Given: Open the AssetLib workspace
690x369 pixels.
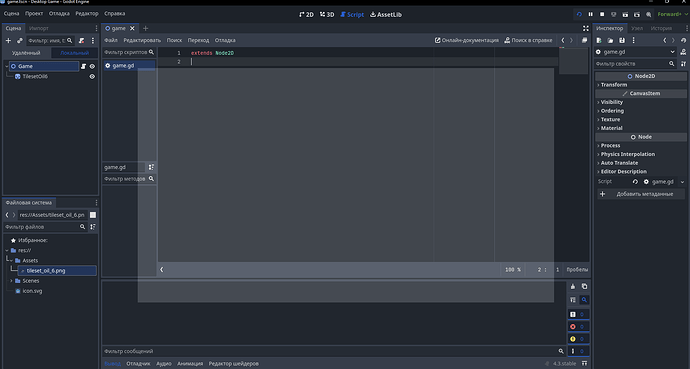Looking at the screenshot, I should tap(385, 15).
